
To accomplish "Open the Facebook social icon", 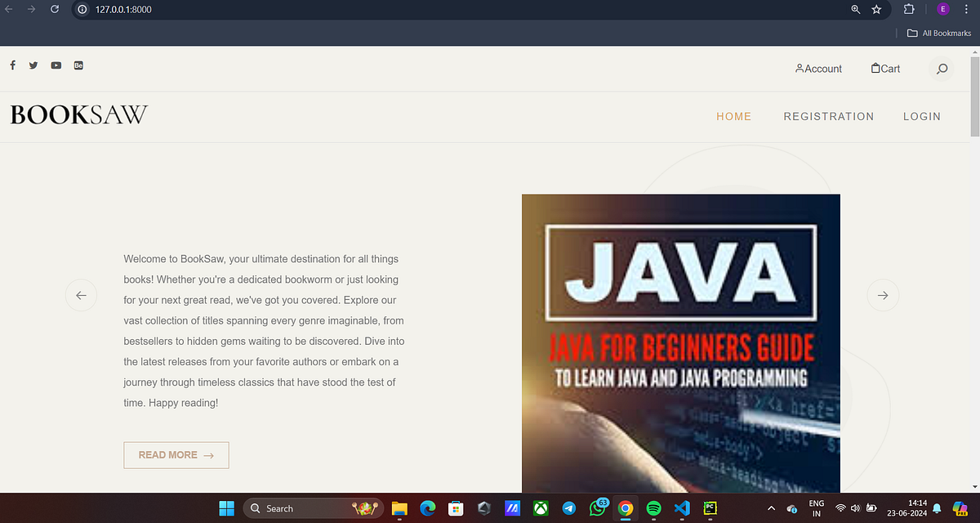I will point(12,65).
